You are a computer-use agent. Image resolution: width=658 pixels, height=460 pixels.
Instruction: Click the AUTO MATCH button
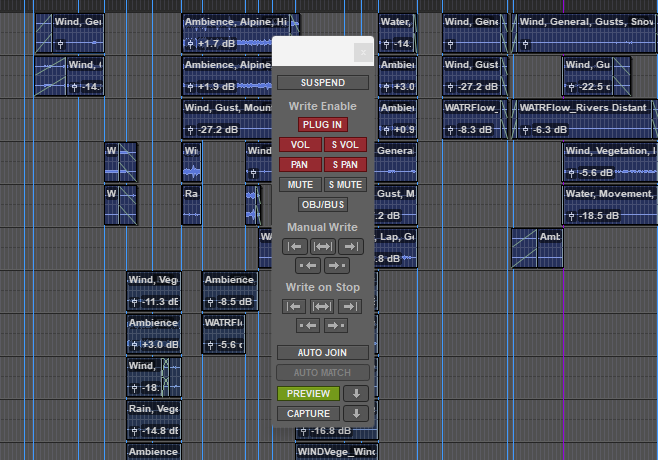tap(323, 373)
